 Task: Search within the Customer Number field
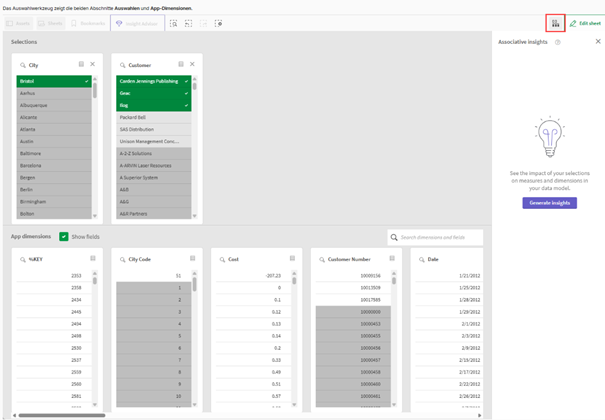pos(322,260)
